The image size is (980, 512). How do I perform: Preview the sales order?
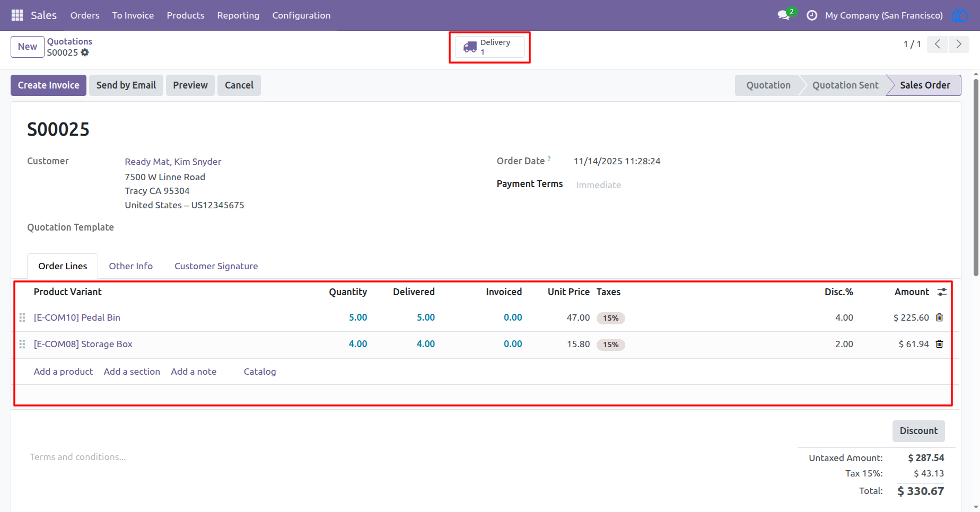190,85
